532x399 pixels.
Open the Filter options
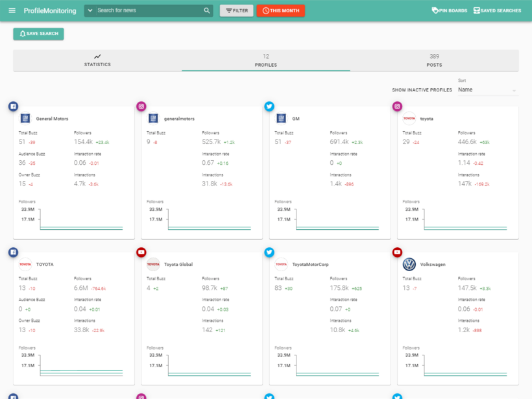point(237,10)
